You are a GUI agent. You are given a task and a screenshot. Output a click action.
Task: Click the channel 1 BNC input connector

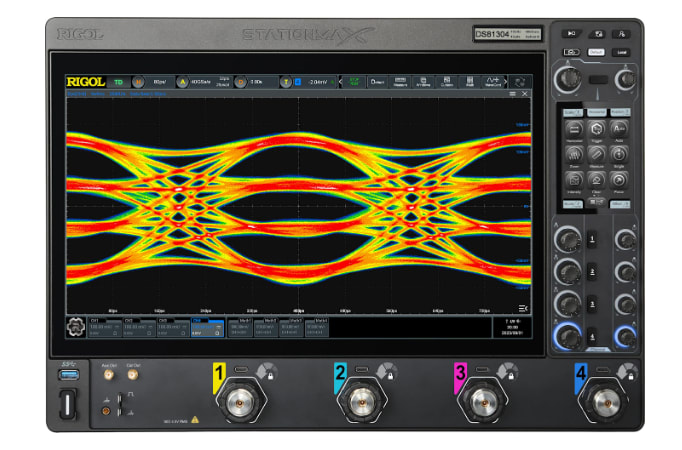click(x=240, y=403)
